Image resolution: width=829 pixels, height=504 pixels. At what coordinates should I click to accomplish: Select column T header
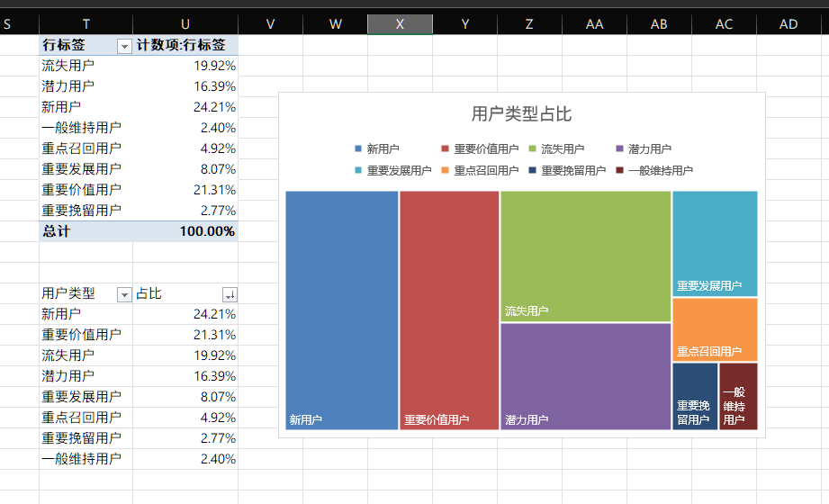pyautogui.click(x=86, y=24)
